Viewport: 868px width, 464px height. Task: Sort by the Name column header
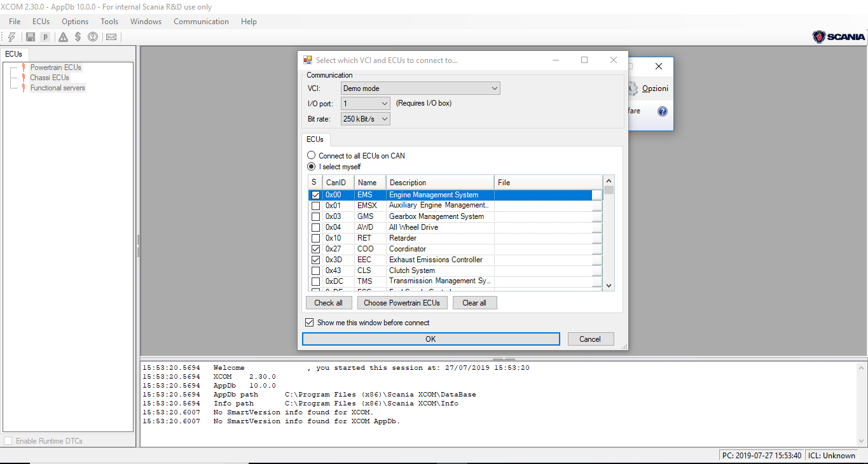click(370, 183)
